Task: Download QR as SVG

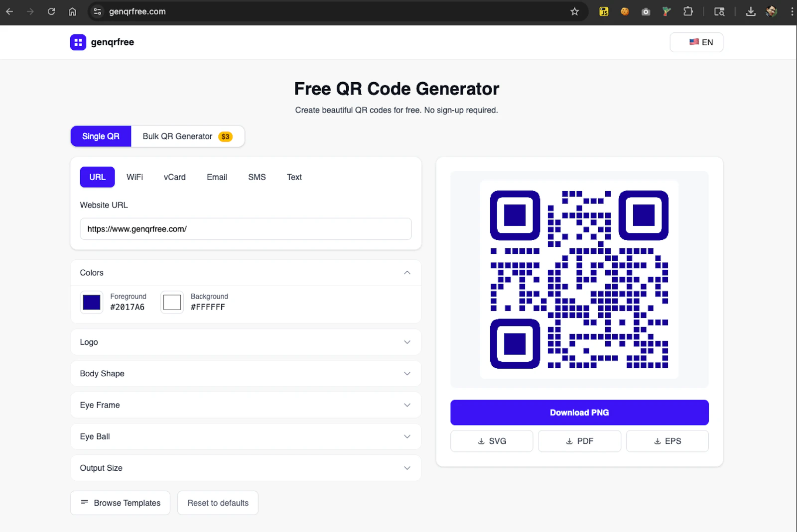Action: click(x=492, y=441)
